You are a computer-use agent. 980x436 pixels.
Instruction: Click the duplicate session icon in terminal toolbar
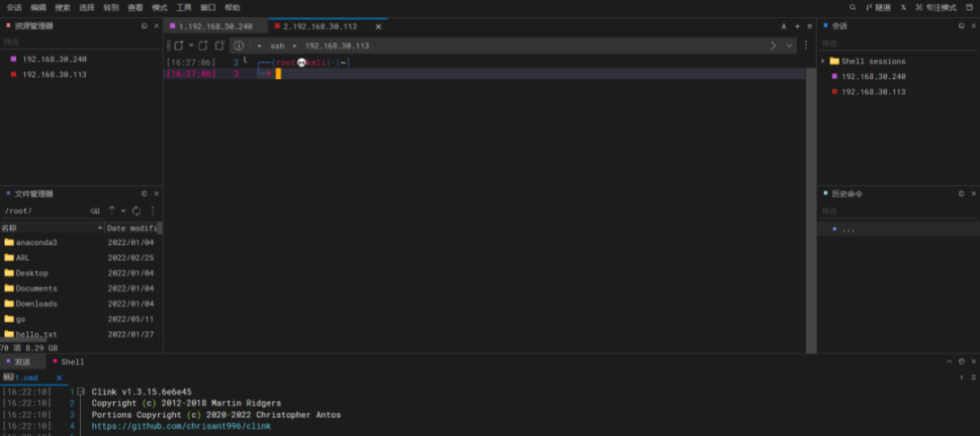pyautogui.click(x=203, y=46)
